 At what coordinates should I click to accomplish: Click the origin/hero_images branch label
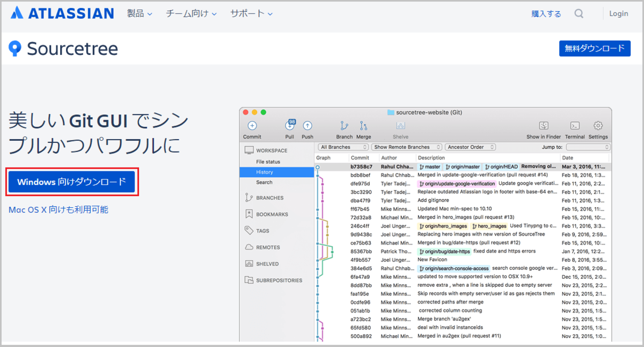[443, 226]
